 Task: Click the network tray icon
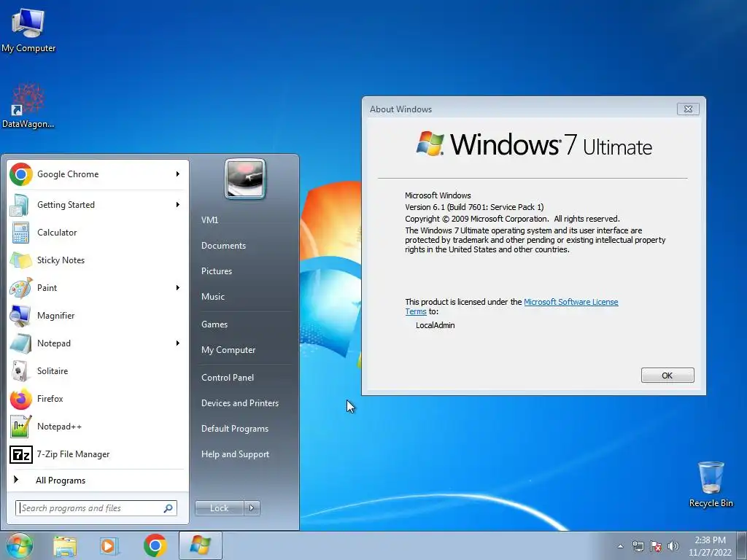click(638, 547)
